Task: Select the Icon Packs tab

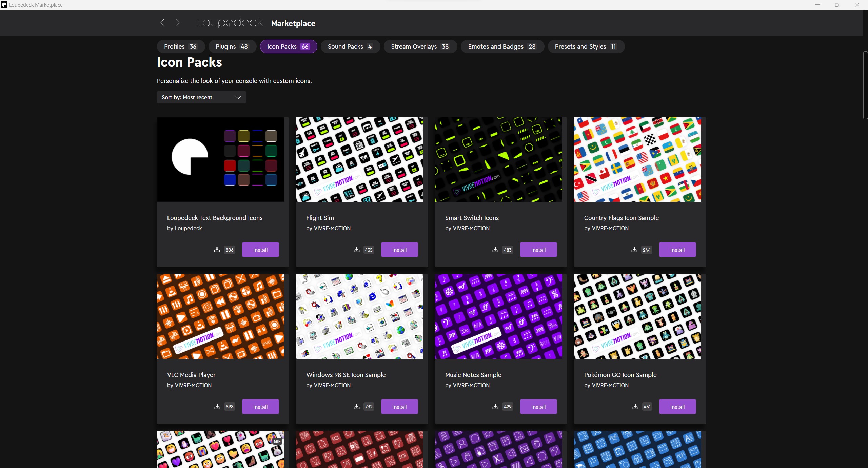Action: (x=289, y=46)
